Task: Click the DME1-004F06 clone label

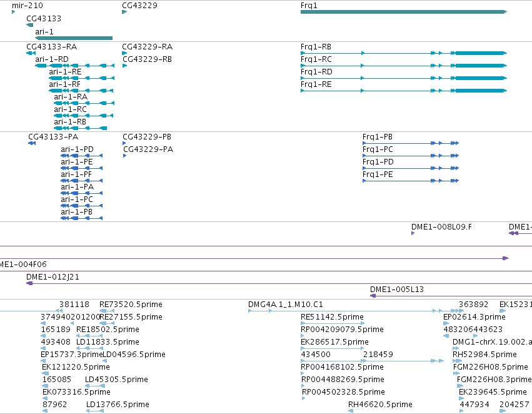Action: (x=23, y=265)
